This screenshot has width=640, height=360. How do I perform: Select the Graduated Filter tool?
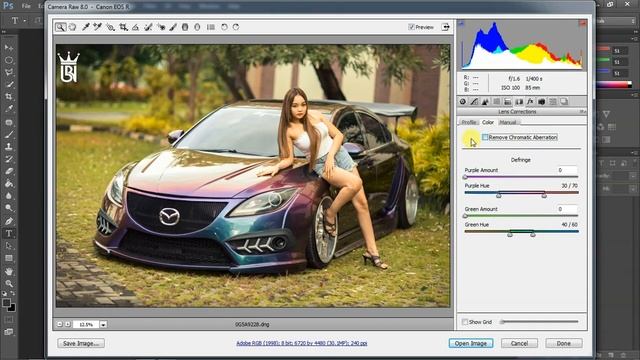pyautogui.click(x=185, y=27)
